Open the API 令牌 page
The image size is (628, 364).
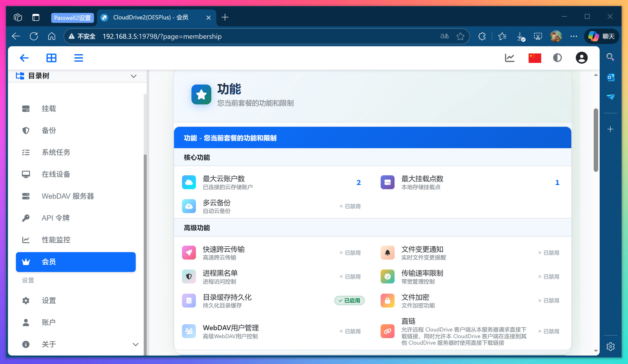click(56, 218)
